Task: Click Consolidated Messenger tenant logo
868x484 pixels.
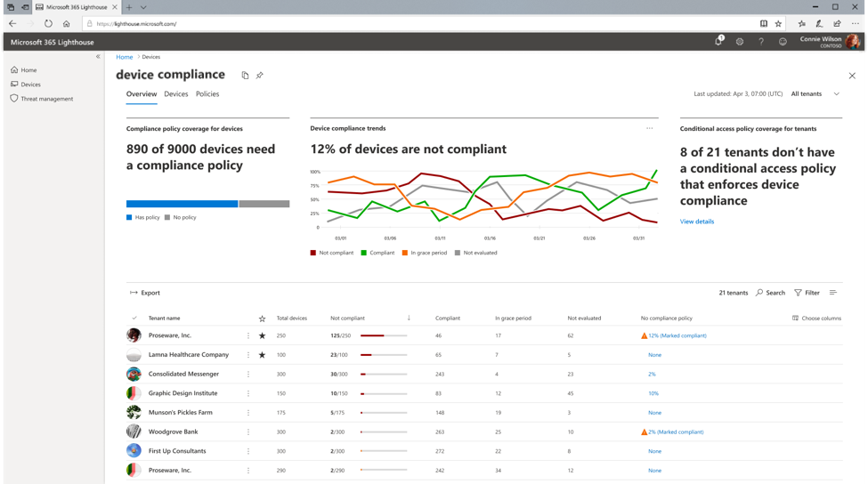Action: click(x=134, y=375)
